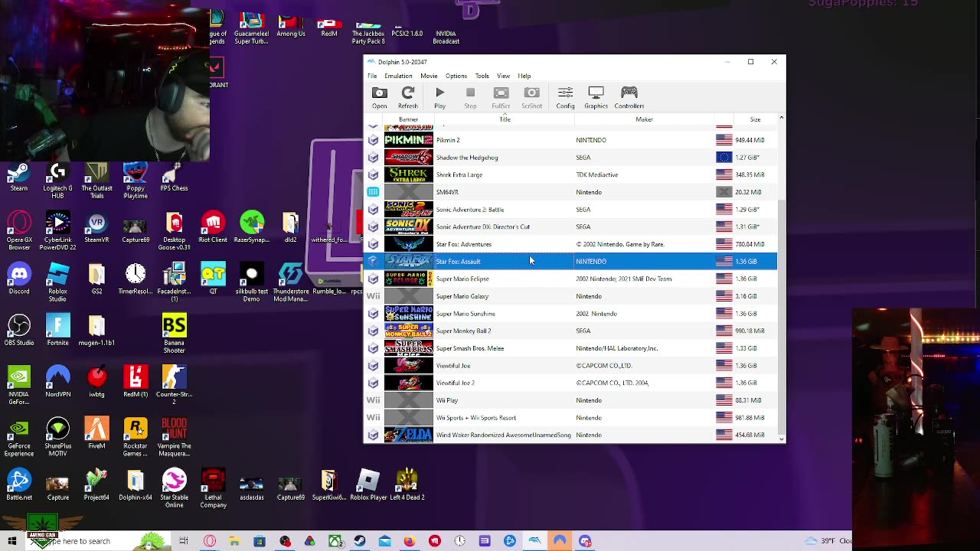Click the Wii platform icon beside Wii Play

tap(373, 400)
